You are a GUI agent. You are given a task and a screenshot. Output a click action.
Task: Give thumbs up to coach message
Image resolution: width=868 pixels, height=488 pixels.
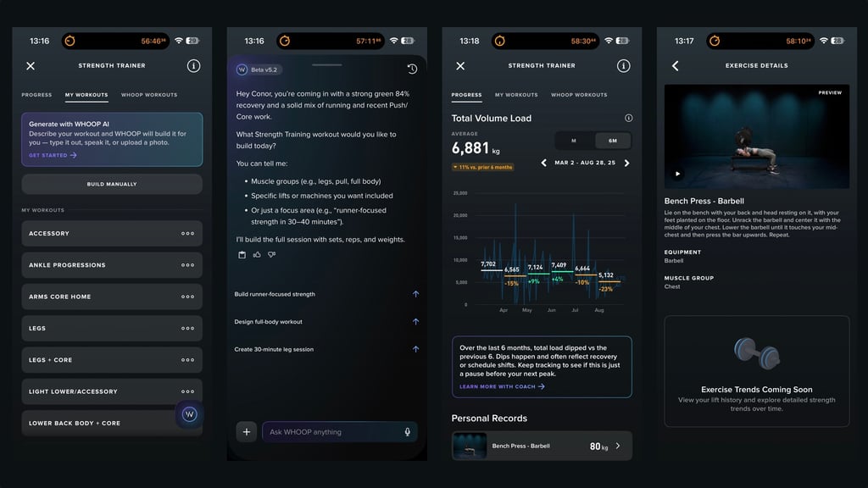257,254
